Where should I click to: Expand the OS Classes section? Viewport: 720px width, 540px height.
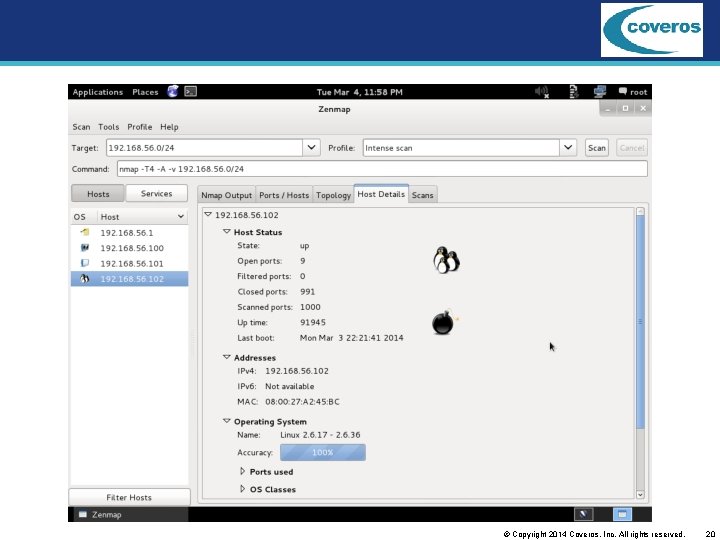click(x=242, y=489)
